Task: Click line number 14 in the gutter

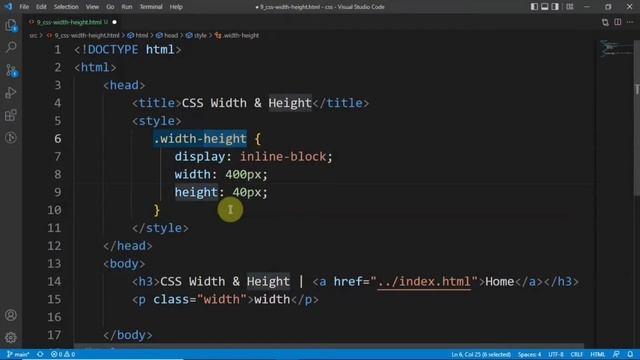Action: tap(54, 282)
